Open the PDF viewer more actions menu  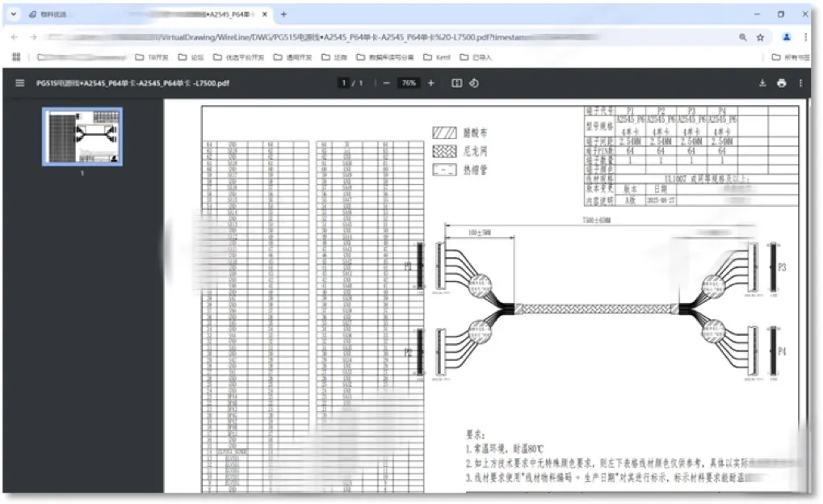pos(800,83)
